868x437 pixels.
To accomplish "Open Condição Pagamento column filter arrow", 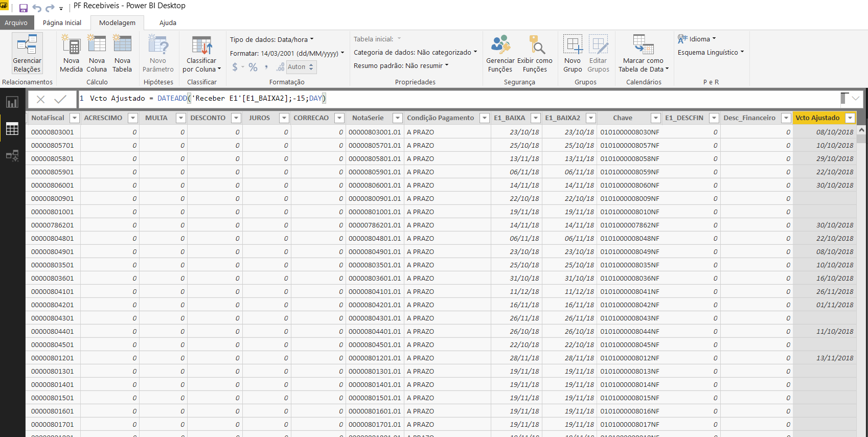I will tap(484, 118).
